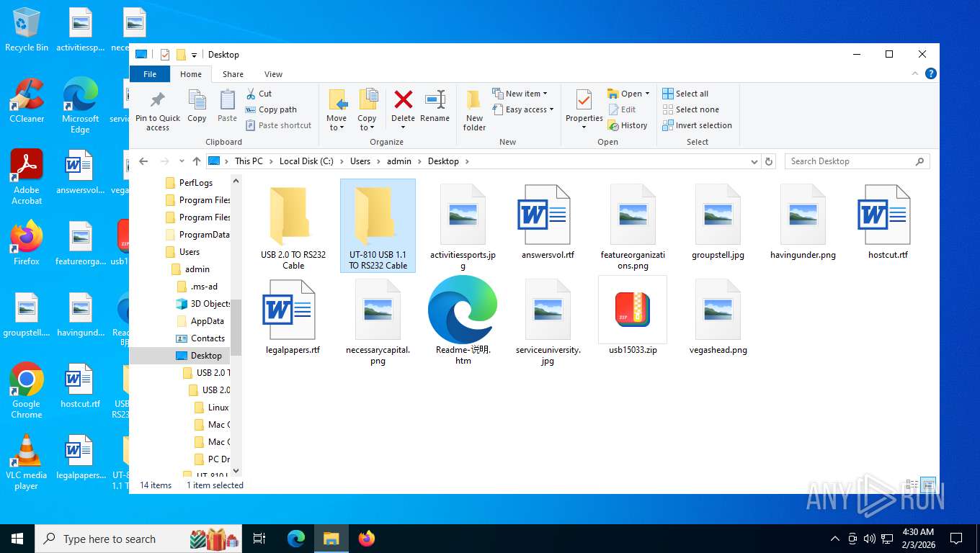Select Contacts in navigation tree
Screen dimensions: 980x553
[x=208, y=338]
